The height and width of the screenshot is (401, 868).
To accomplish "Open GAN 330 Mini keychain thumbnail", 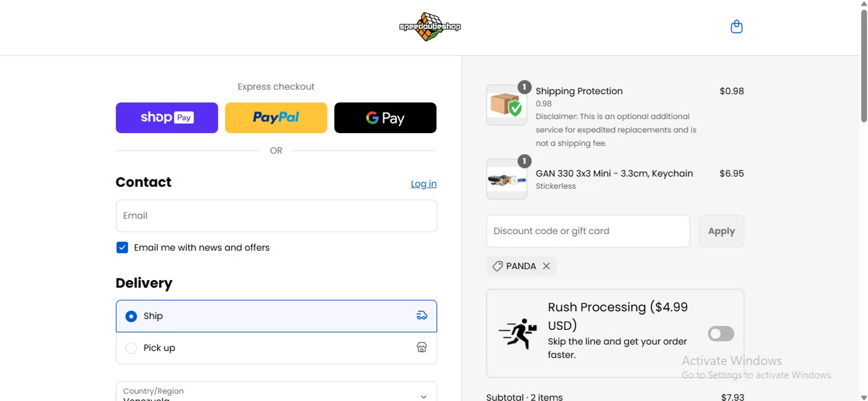I will pos(506,179).
